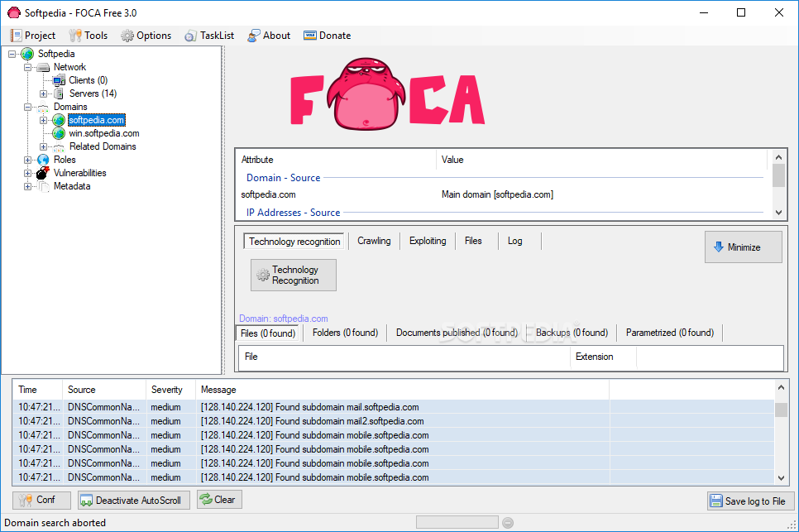Click the log panel scroll down arrow
799x532 pixels.
781,478
